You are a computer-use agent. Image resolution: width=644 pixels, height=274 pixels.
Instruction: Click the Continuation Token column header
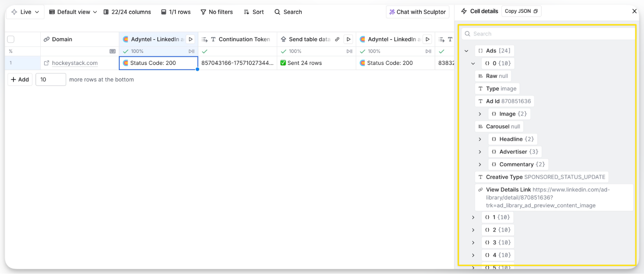237,39
